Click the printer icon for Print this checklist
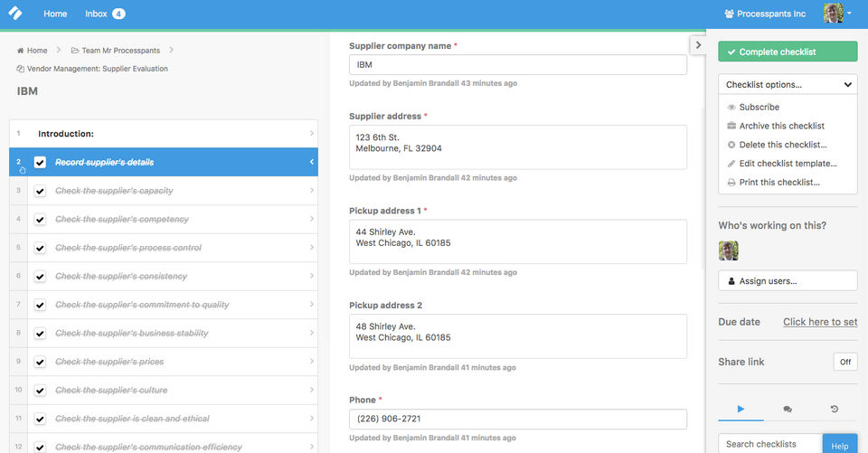 [731, 183]
